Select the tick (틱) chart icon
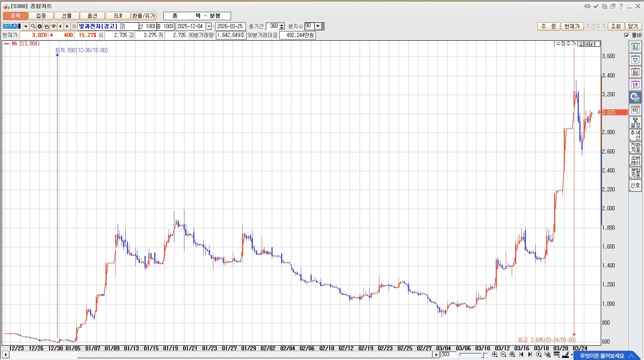The image size is (644, 360). (635, 110)
